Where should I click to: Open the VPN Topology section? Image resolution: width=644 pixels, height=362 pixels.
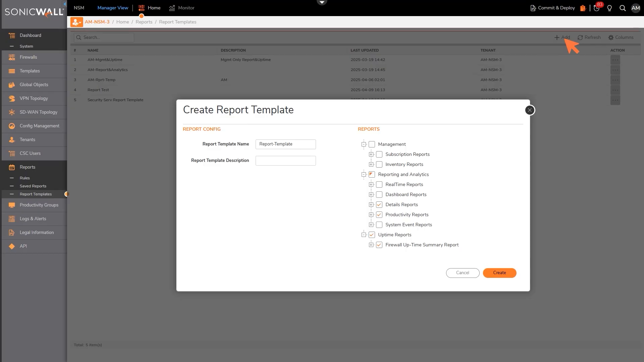tap(12, 98)
